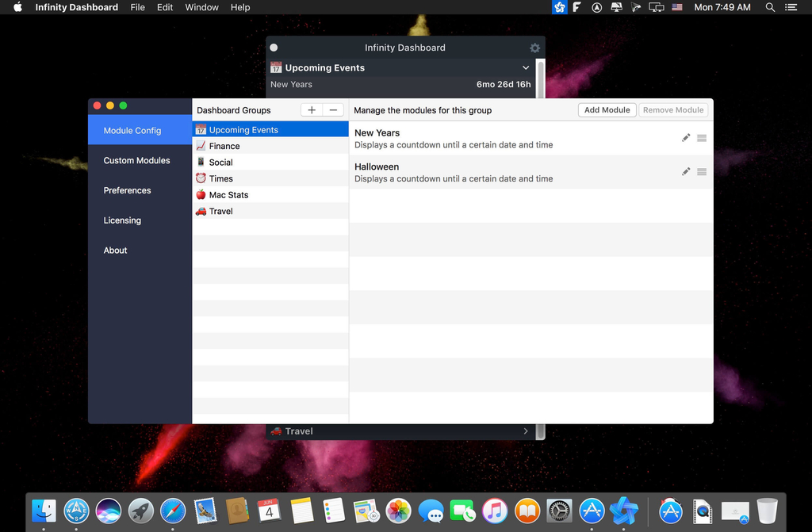
Task: Click the Add Module button
Action: [x=607, y=110]
